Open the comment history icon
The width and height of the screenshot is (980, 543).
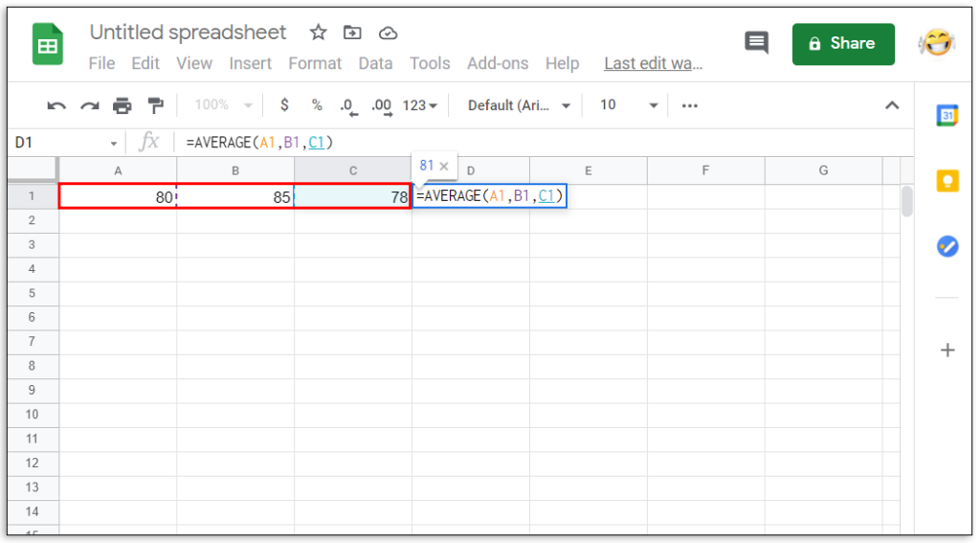pyautogui.click(x=757, y=43)
